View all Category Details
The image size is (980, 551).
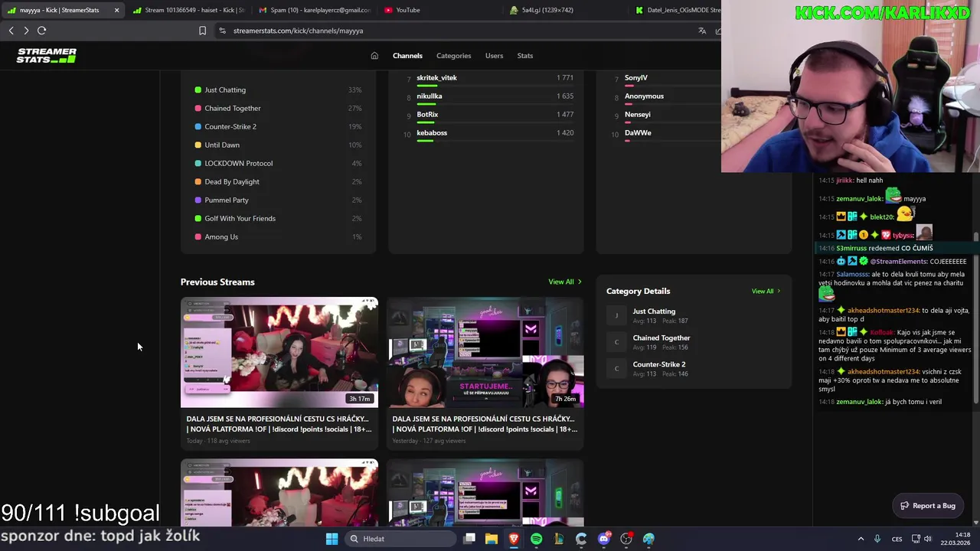tap(766, 291)
